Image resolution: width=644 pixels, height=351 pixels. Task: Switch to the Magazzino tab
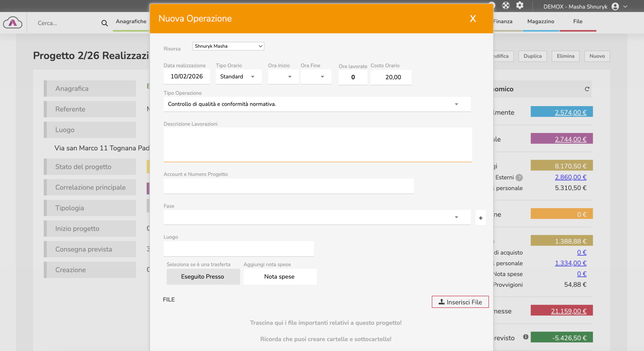(540, 21)
